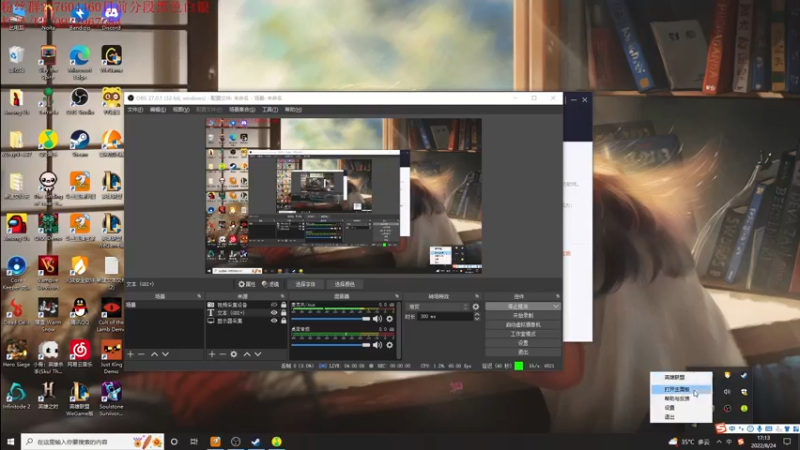Remove the selected source with minus icon
800x450 pixels.
(x=222, y=354)
